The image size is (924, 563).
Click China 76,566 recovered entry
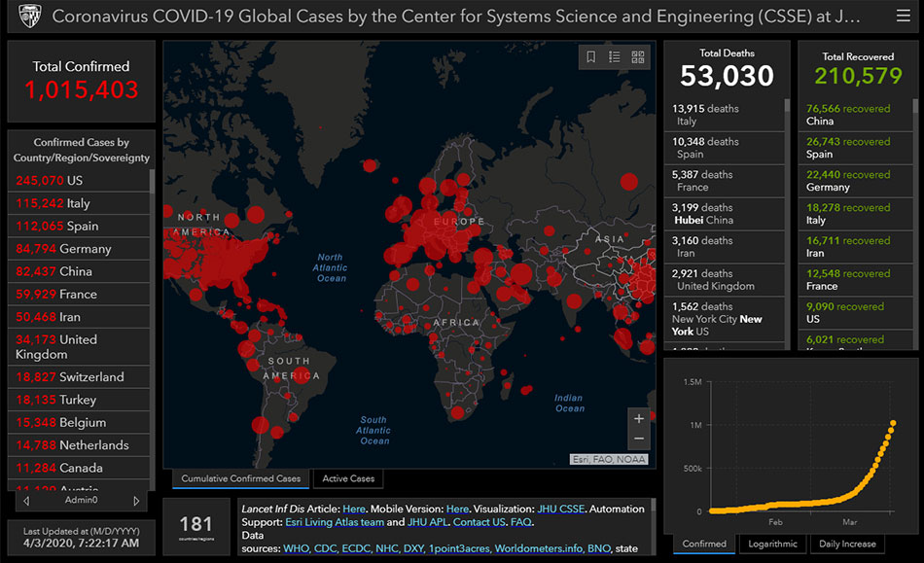coord(856,115)
